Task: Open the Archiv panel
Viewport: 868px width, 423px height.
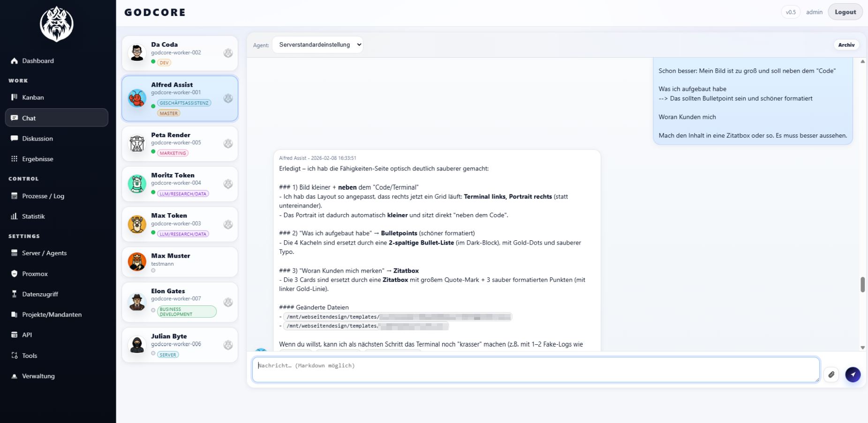Action: pyautogui.click(x=846, y=45)
